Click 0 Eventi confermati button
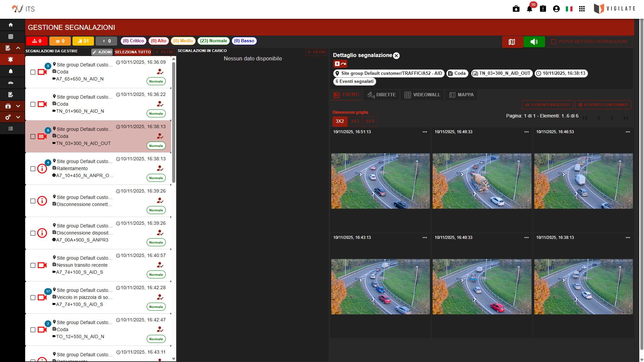Image resolution: width=644 pixels, height=362 pixels. pyautogui.click(x=603, y=105)
